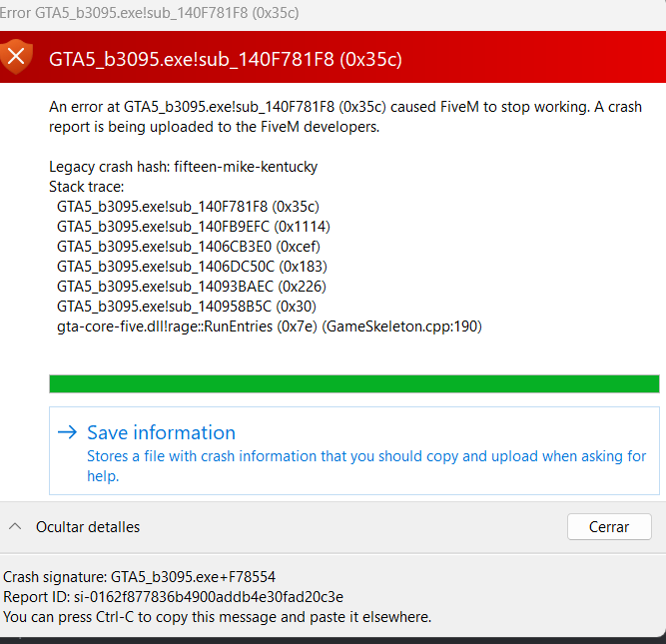Click the Crash signature text line
Screen dimensions: 666x644
point(140,577)
